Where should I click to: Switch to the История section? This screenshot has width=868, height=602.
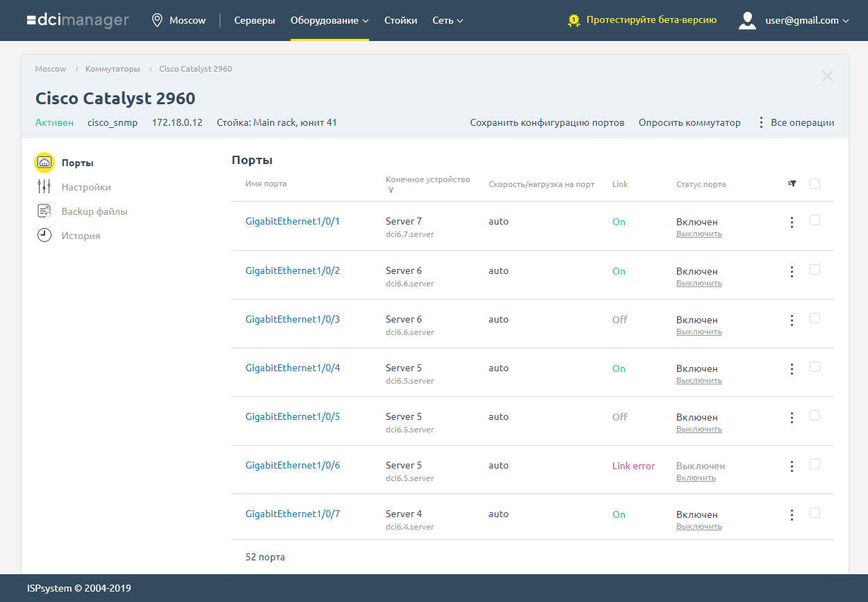(81, 236)
